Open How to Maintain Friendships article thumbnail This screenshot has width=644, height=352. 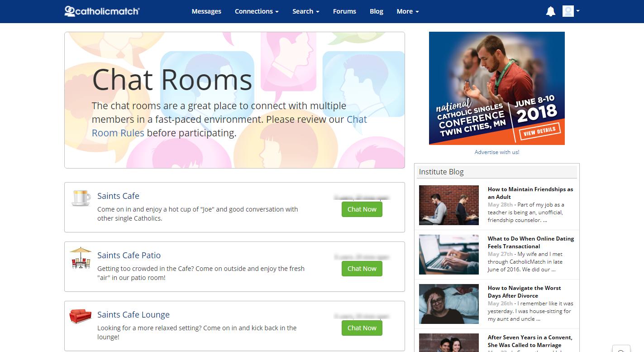pos(449,205)
